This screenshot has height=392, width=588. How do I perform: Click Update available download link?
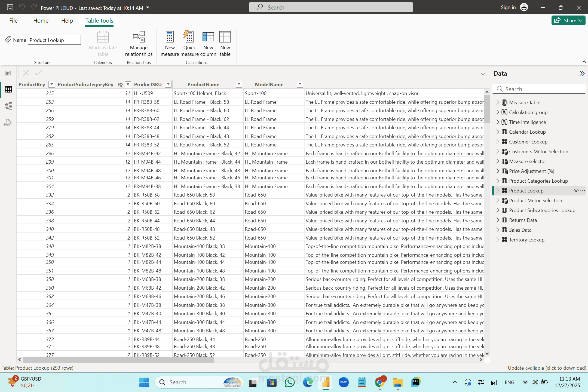547,368
